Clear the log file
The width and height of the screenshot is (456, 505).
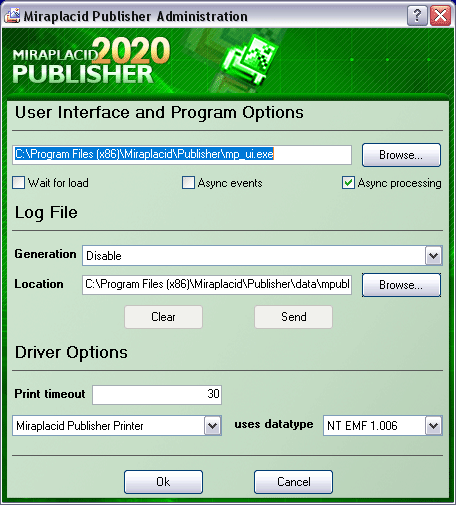click(163, 317)
